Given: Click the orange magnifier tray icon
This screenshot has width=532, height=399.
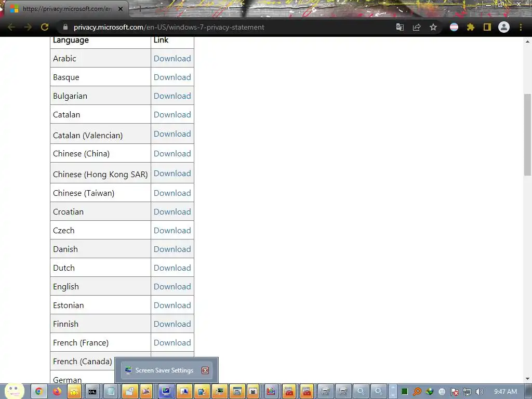Looking at the screenshot, I should [x=417, y=392].
